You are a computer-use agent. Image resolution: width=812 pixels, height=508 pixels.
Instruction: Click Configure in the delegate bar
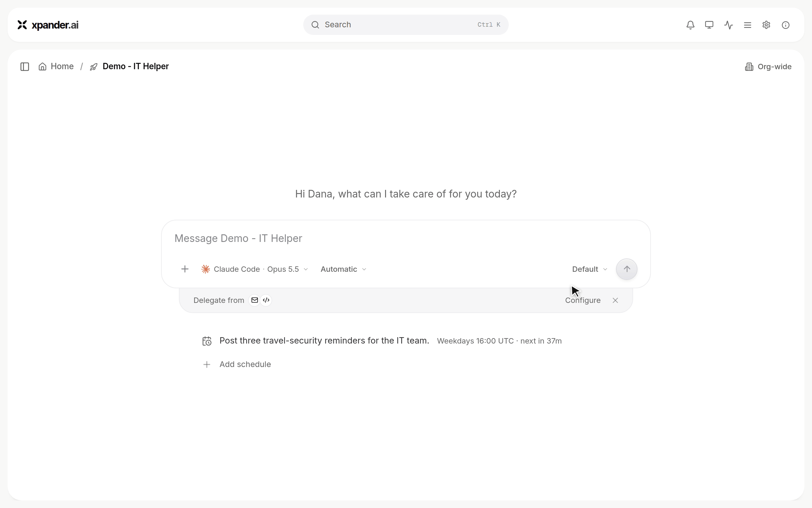(582, 300)
